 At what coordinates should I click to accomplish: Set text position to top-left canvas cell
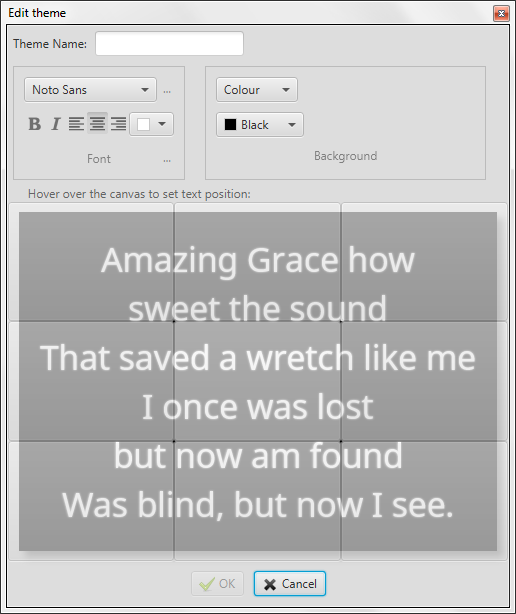(x=91, y=262)
